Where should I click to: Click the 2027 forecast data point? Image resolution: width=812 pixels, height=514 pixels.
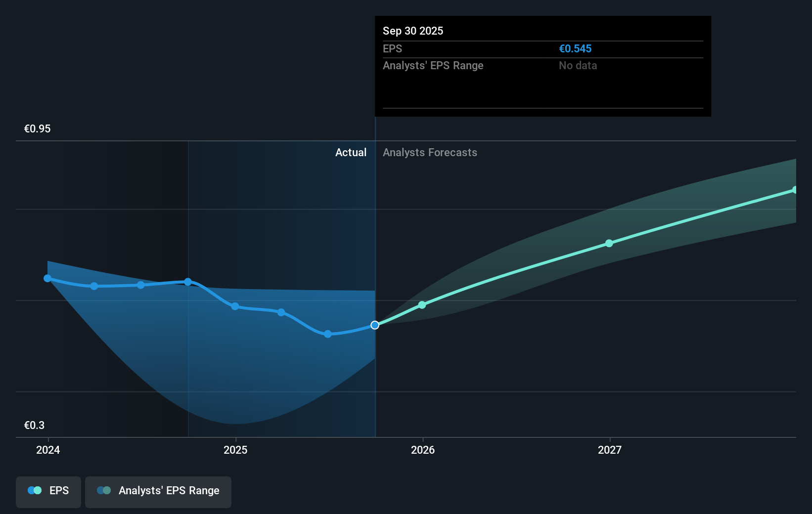pyautogui.click(x=609, y=243)
